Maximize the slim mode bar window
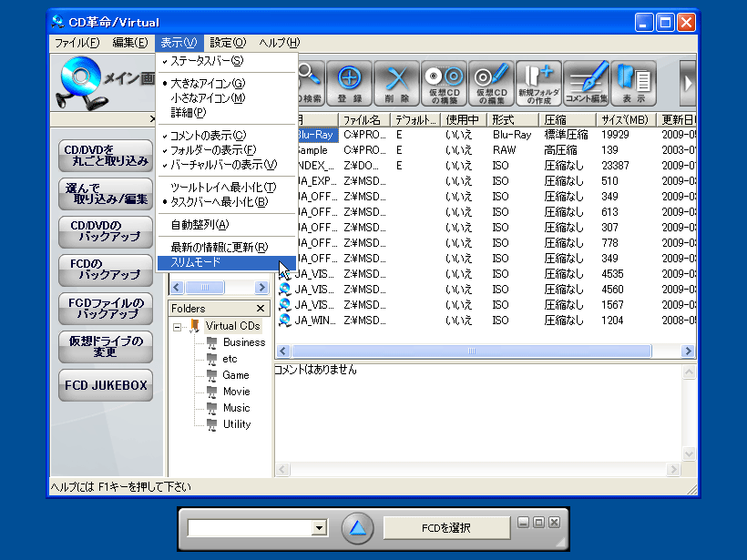Viewport: 747px width, 560px height. click(x=538, y=523)
